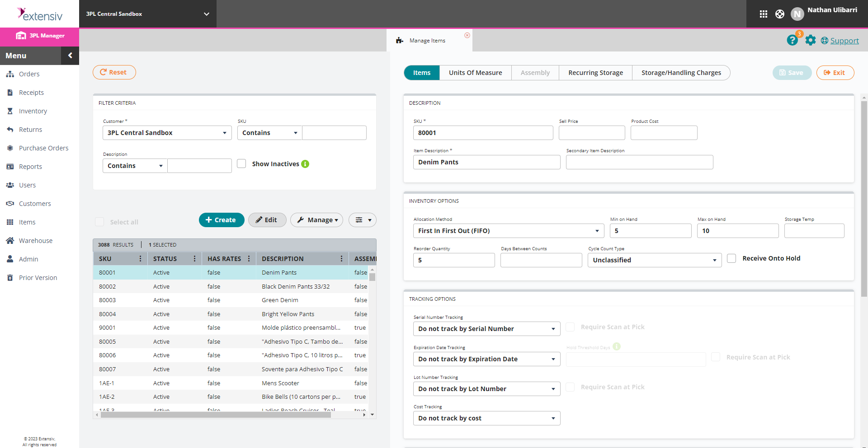Click the help question mark icon

coord(792,40)
